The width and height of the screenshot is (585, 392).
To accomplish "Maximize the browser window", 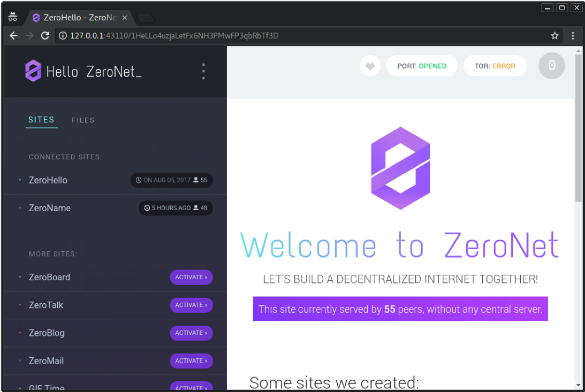I will (x=562, y=7).
